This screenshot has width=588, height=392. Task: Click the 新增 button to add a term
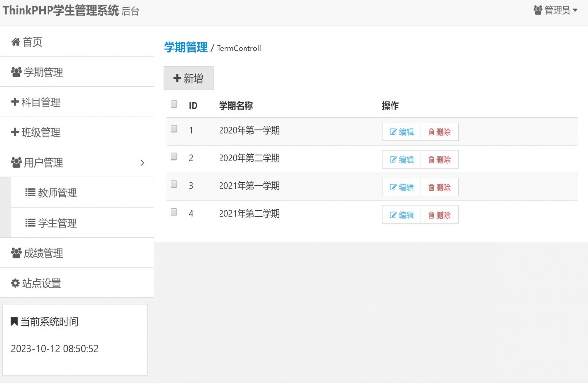click(188, 78)
